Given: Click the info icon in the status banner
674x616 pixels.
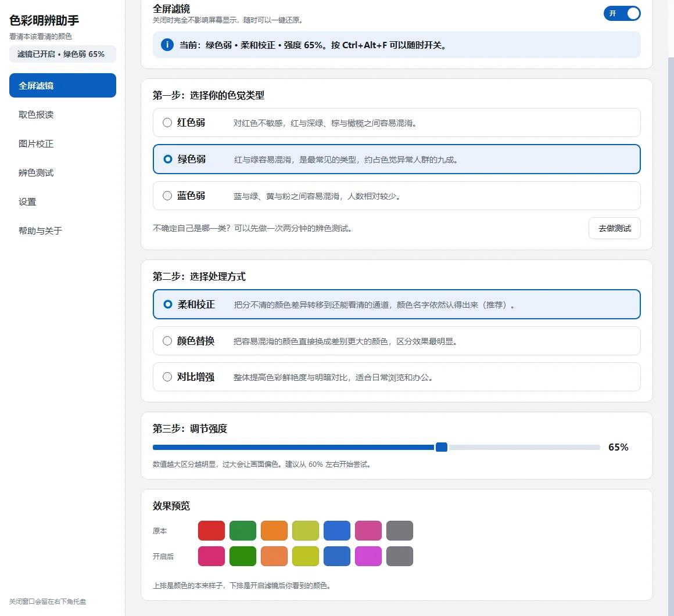Looking at the screenshot, I should (x=167, y=45).
